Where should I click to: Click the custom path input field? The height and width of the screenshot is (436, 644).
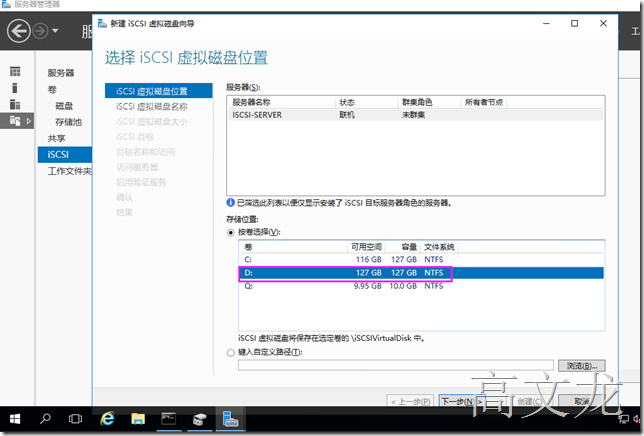coord(396,365)
